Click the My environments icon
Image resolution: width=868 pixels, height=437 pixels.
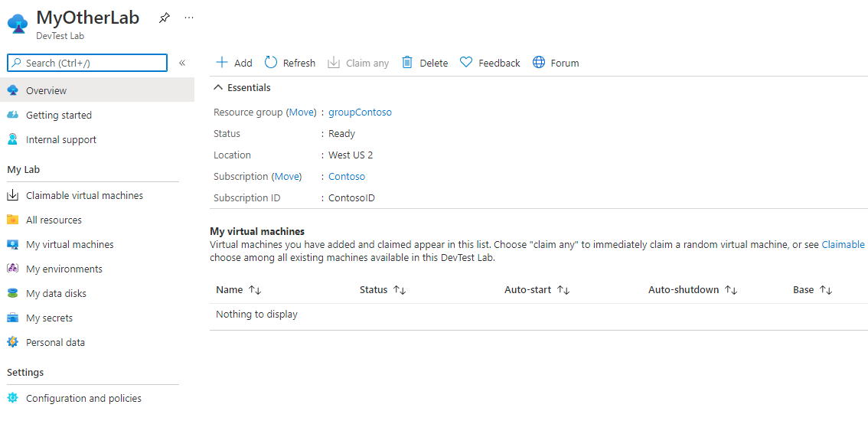[x=13, y=269]
